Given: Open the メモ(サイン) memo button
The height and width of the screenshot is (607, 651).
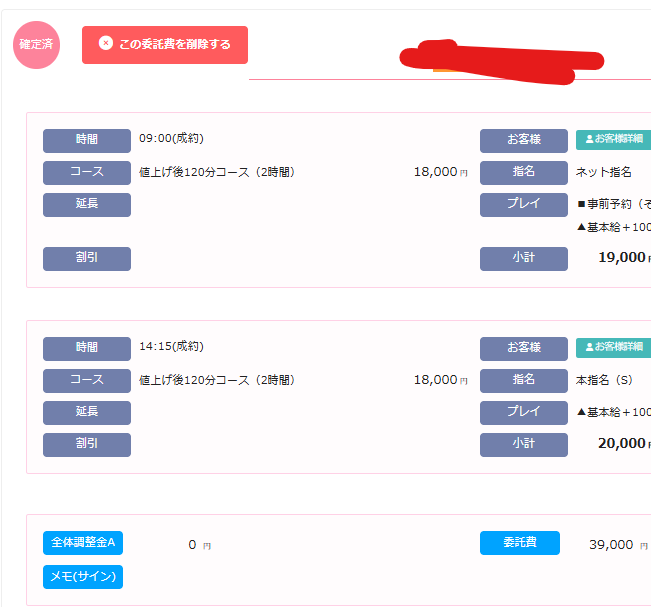Looking at the screenshot, I should (x=83, y=576).
